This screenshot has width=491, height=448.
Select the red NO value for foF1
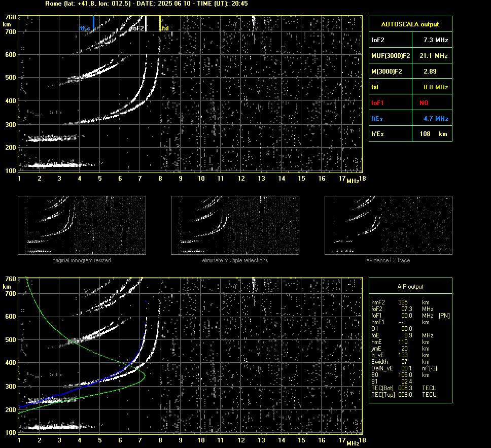tap(424, 103)
